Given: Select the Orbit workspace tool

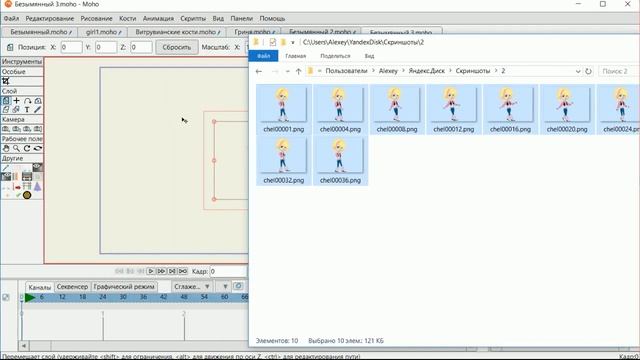Looking at the screenshot, I should pyautogui.click(x=38, y=148).
